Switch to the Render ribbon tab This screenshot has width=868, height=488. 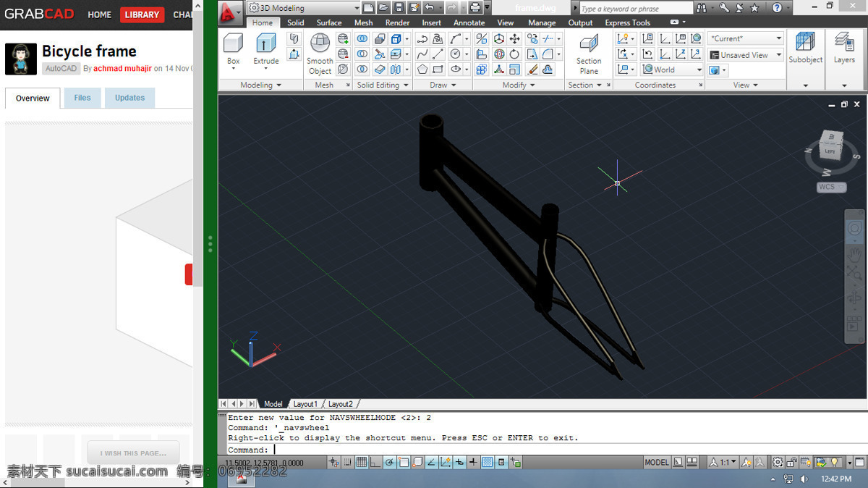click(397, 22)
